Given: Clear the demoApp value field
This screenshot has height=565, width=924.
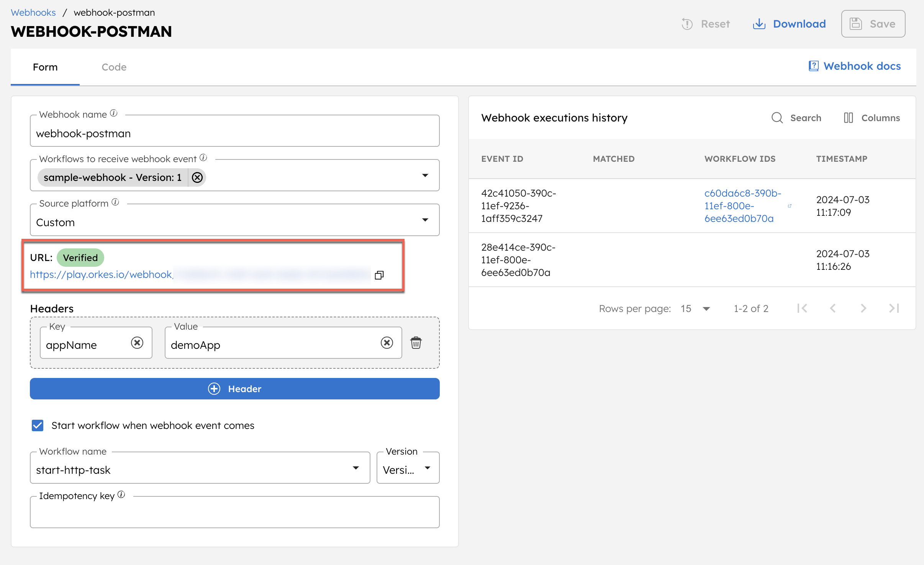Looking at the screenshot, I should coord(387,343).
